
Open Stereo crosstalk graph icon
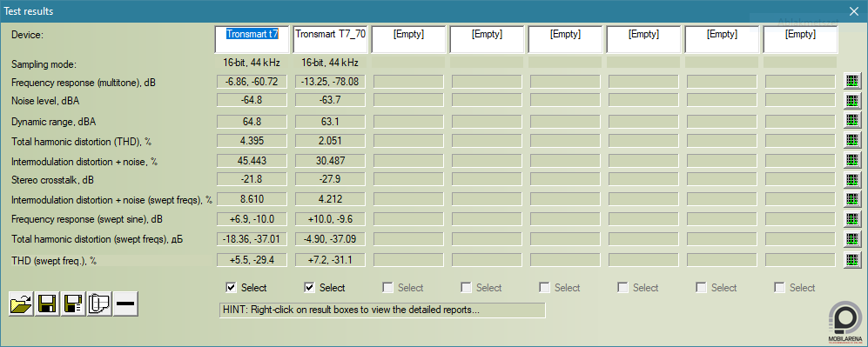[852, 179]
